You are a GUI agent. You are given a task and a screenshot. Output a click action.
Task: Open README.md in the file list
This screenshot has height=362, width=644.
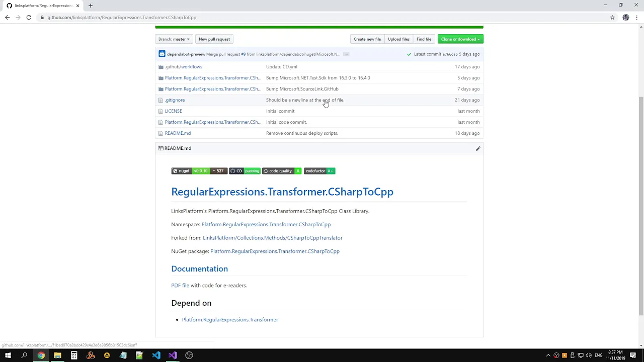coord(178,133)
